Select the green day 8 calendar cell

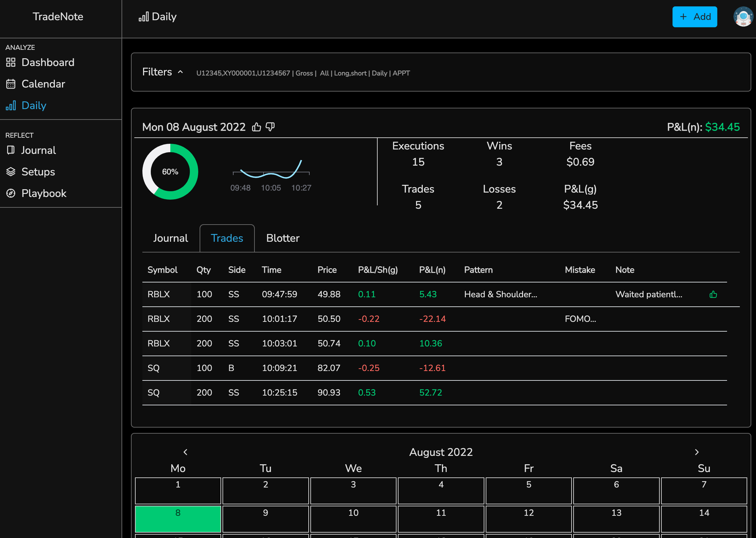click(178, 519)
